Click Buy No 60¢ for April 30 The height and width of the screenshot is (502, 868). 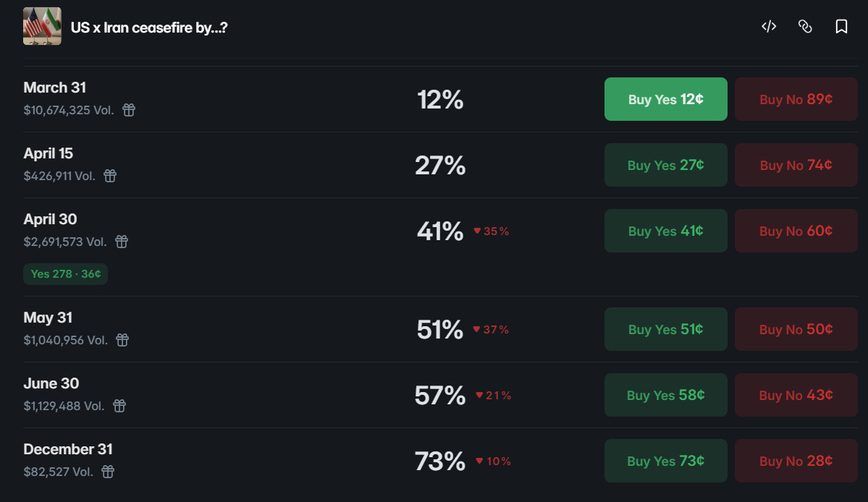click(x=796, y=231)
